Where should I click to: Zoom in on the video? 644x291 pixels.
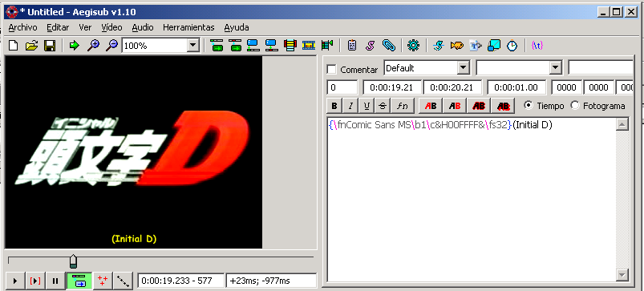pos(93,46)
